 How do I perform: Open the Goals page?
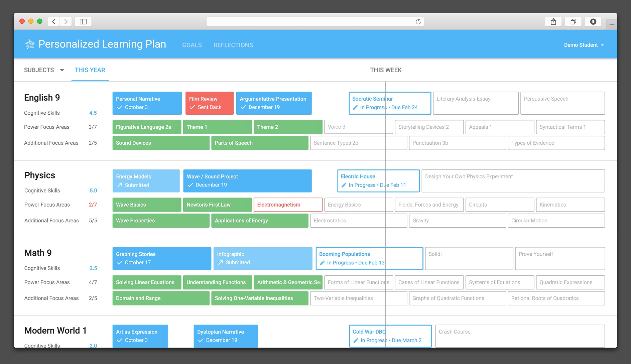tap(192, 45)
